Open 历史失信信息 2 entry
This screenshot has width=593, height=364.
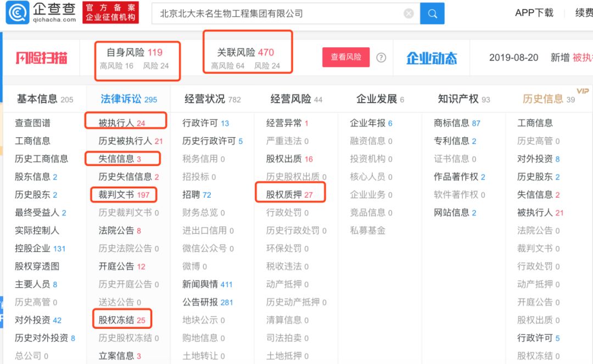pyautogui.click(x=128, y=177)
